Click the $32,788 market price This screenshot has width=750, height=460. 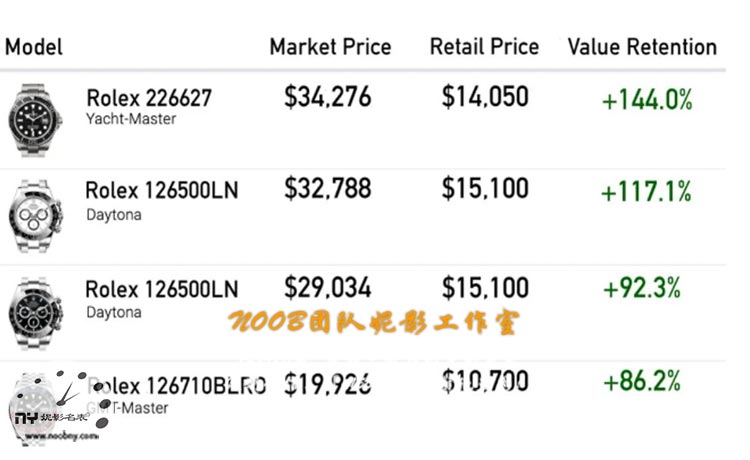point(328,188)
